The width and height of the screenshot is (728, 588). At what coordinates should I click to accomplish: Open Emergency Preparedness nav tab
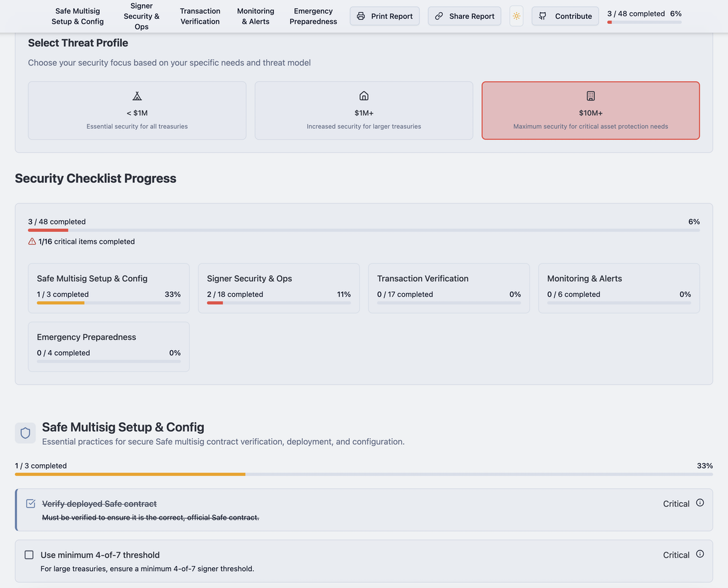pyautogui.click(x=313, y=16)
